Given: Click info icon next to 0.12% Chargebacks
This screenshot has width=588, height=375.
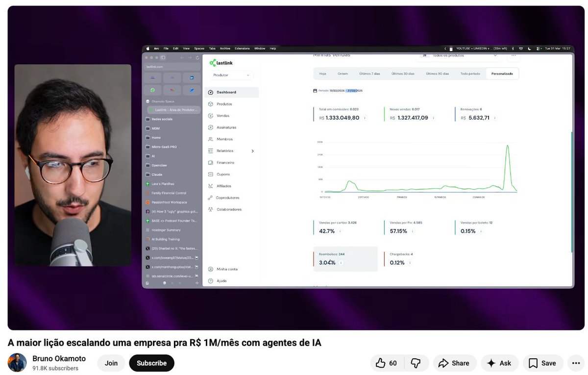Looking at the screenshot, I should click(x=410, y=263).
